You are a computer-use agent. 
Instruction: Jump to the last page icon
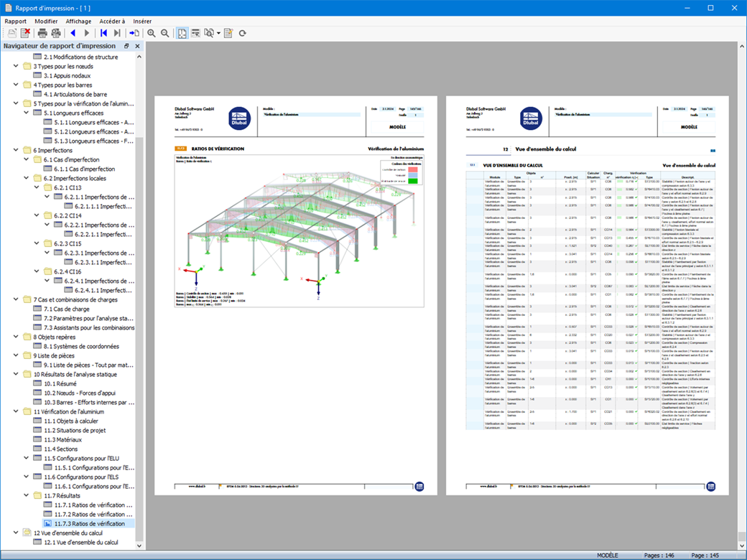[117, 33]
